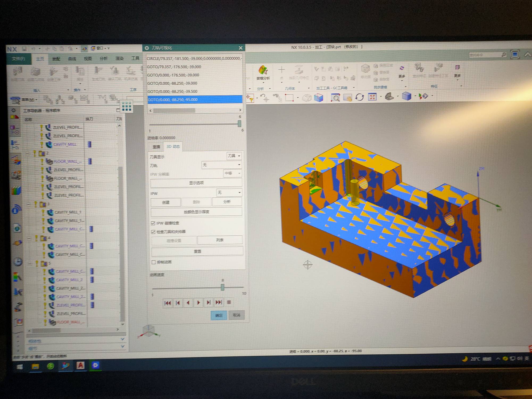This screenshot has height=399, width=532.
Task: Click the Play forward button
Action: 198,303
